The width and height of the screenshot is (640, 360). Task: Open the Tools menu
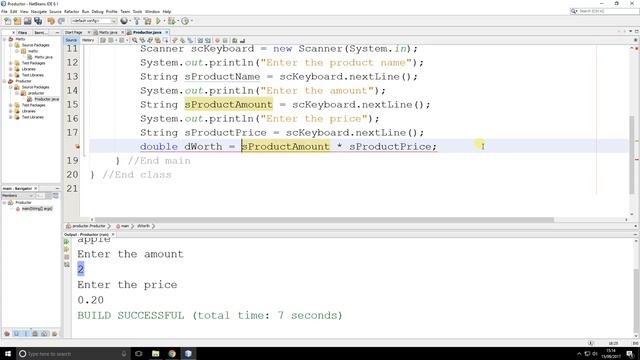click(x=137, y=11)
